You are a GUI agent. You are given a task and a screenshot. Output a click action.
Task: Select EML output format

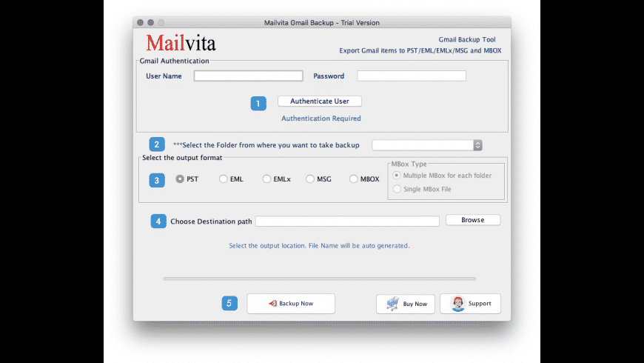click(223, 179)
